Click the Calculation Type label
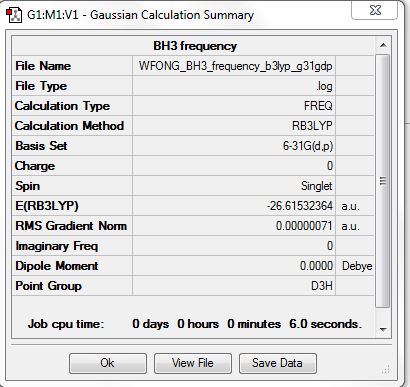The image size is (410, 387). [x=62, y=106]
